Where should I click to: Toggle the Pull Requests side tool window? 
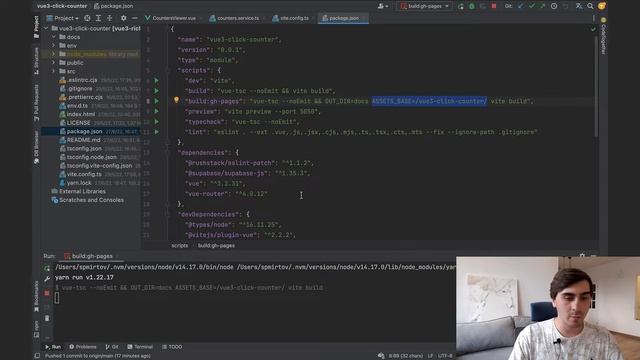coord(36,103)
